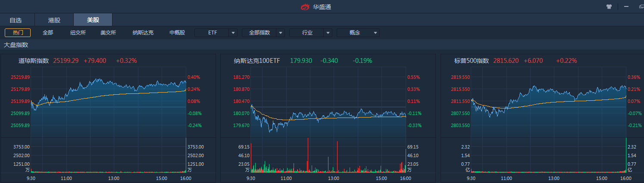Select the 美股 tab
This screenshot has height=183, width=644.
(x=93, y=20)
